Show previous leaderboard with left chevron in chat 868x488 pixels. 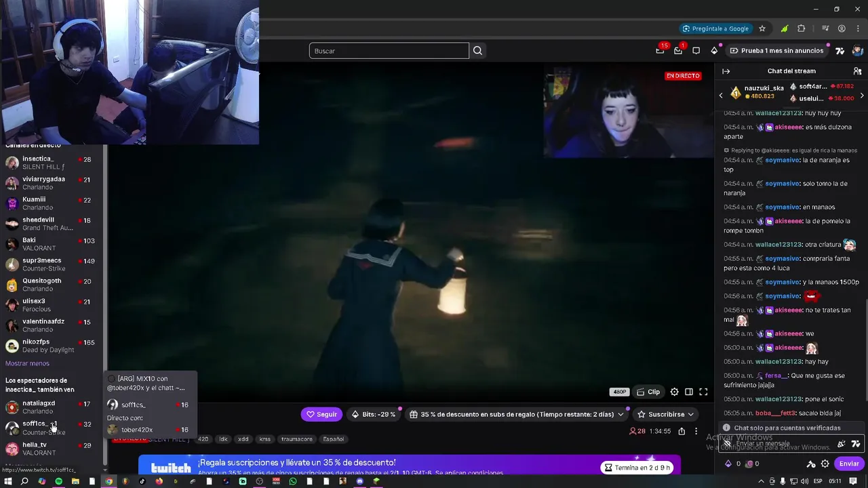[721, 96]
